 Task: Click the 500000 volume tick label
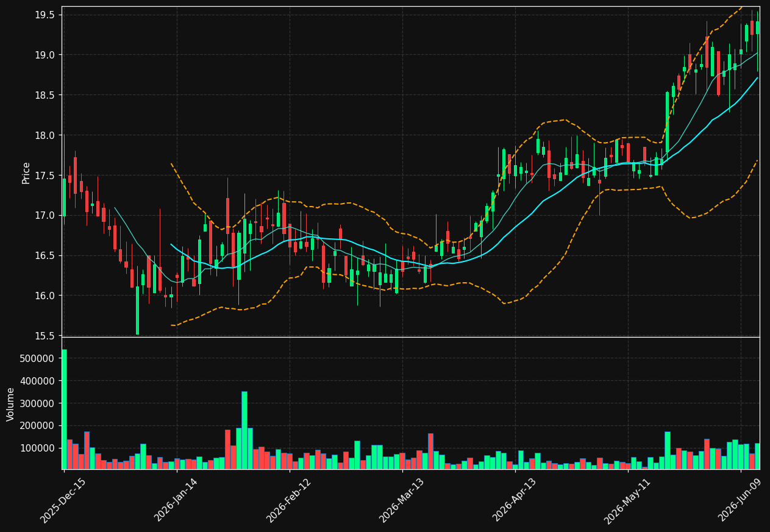pos(37,358)
